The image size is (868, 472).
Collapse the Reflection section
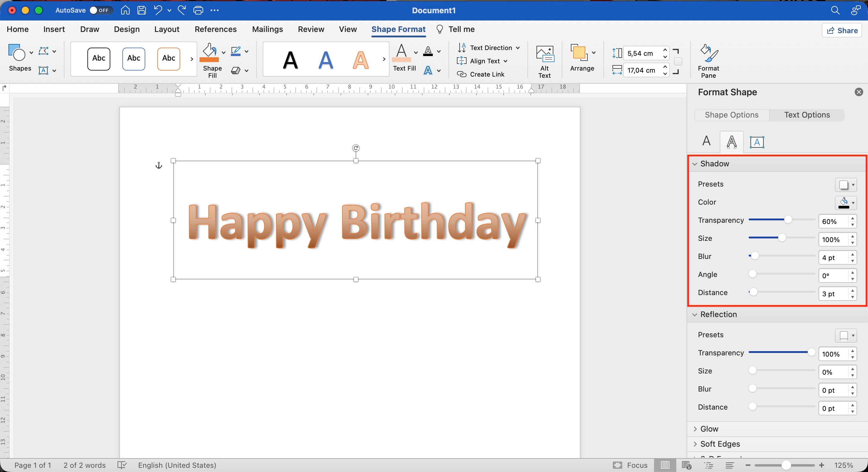tap(695, 314)
